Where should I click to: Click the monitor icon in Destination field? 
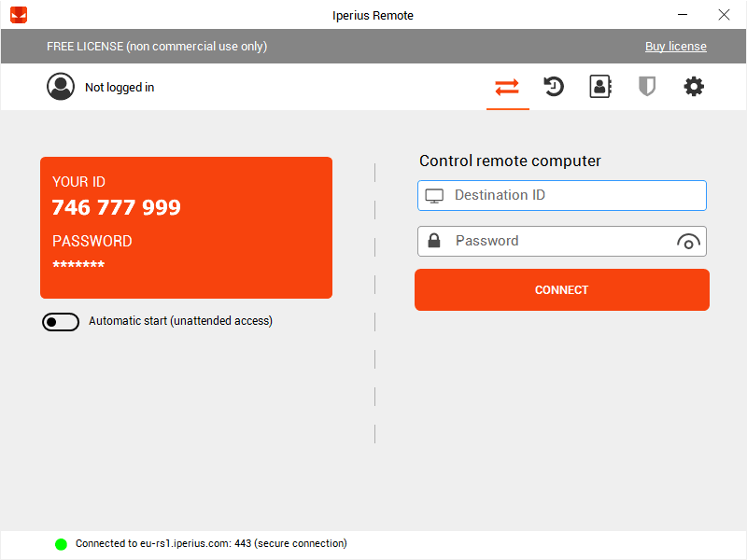click(434, 196)
